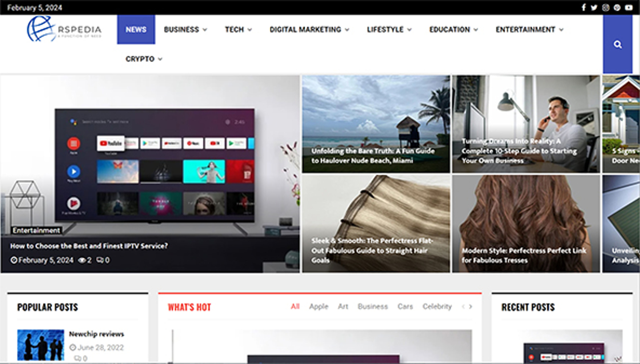Open the IPTV Service article headline
Image resolution: width=640 pixels, height=364 pixels.
89,246
